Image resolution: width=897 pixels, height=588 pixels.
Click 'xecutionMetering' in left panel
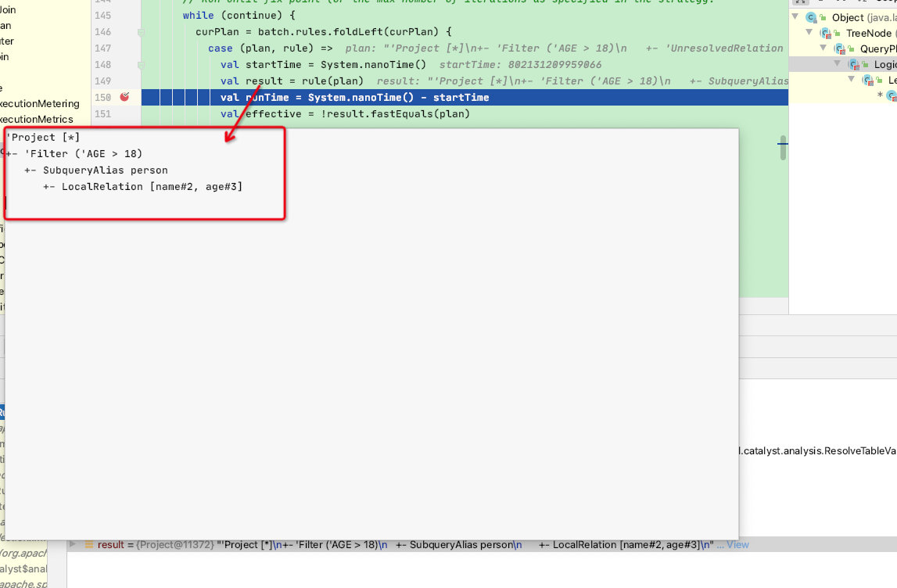tap(39, 103)
